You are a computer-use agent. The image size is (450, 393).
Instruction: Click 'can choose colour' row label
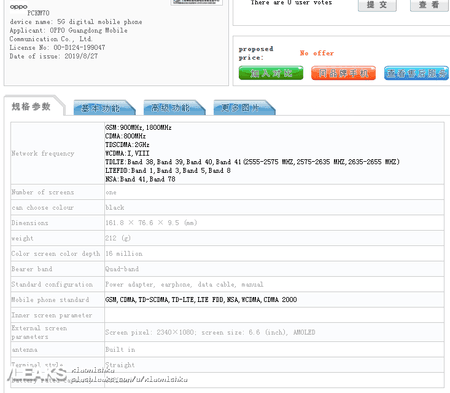pos(42,208)
